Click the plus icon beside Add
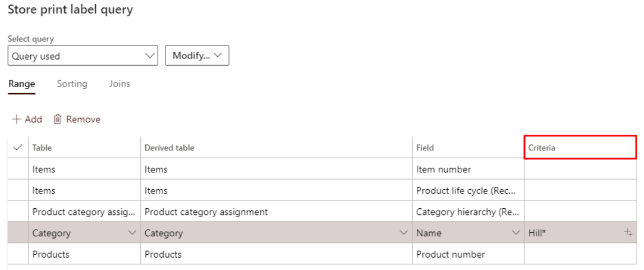The width and height of the screenshot is (644, 270). 16,120
